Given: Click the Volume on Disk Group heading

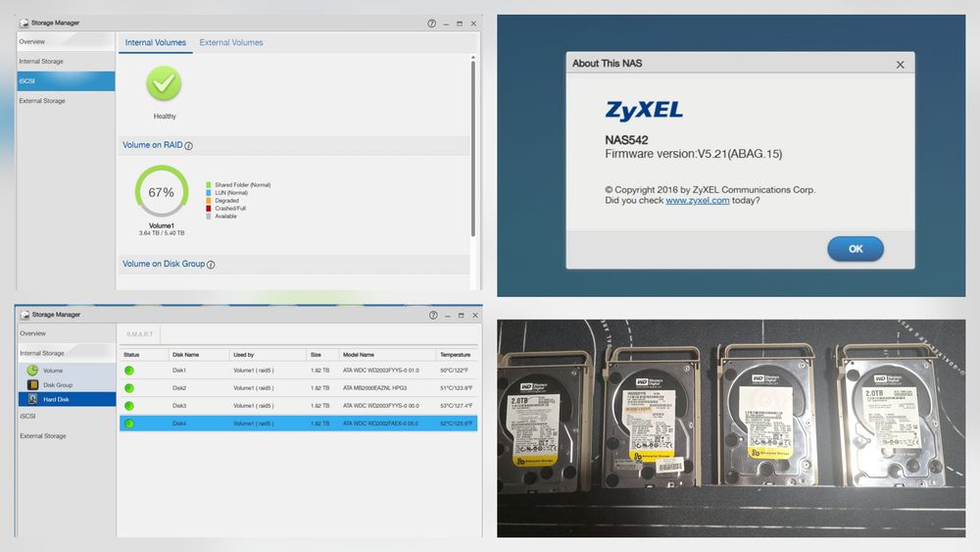Looking at the screenshot, I should point(164,264).
